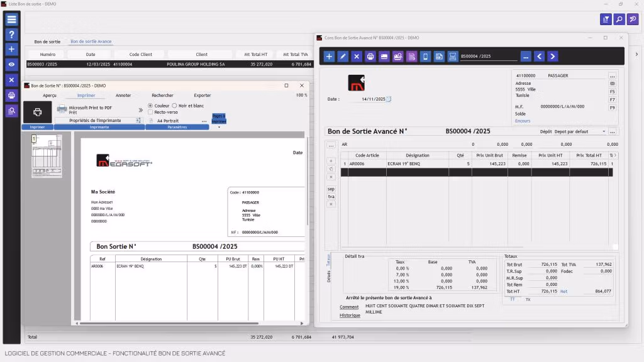The width and height of the screenshot is (644, 362).
Task: Click the sep button beside article grid
Action: click(331, 189)
